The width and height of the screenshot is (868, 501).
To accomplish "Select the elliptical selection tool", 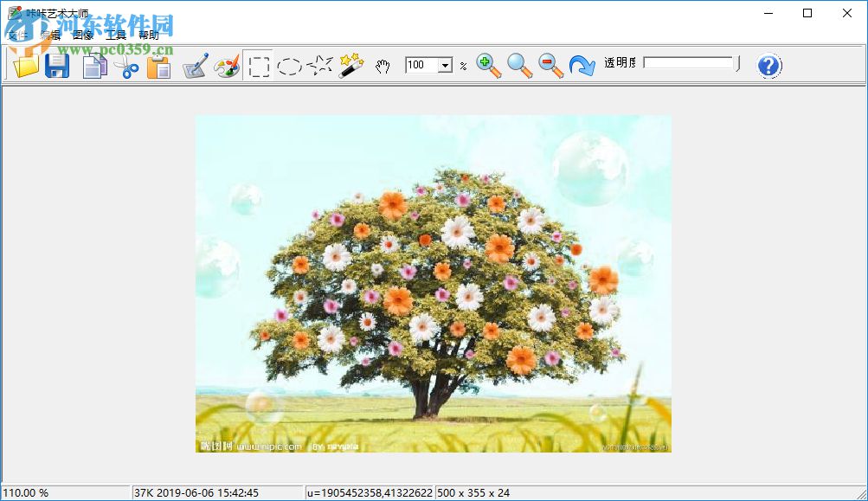I will click(290, 66).
